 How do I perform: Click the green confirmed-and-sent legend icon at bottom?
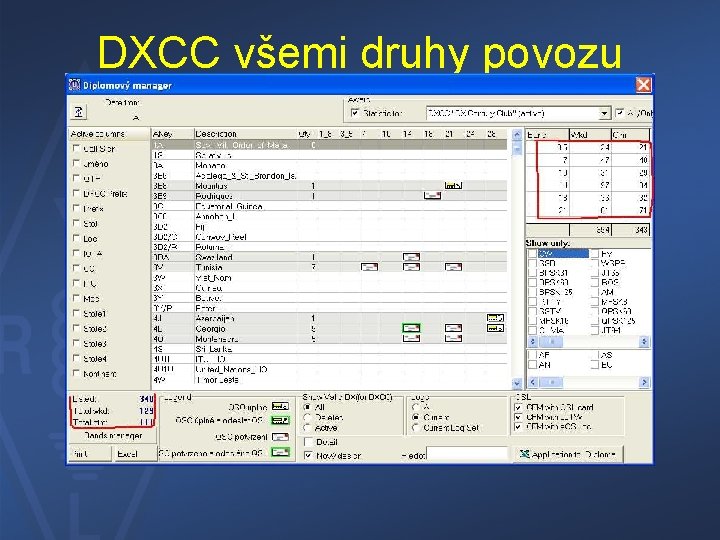point(280,453)
